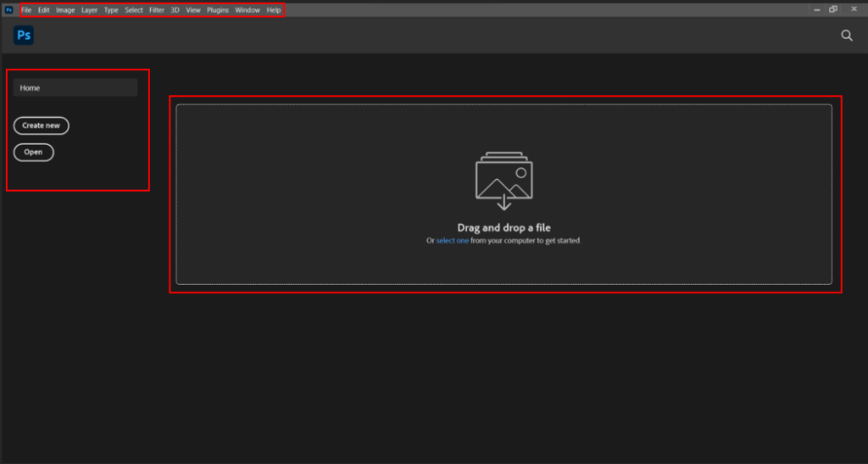The width and height of the screenshot is (868, 464).
Task: Click the "select one" link
Action: [x=452, y=241]
